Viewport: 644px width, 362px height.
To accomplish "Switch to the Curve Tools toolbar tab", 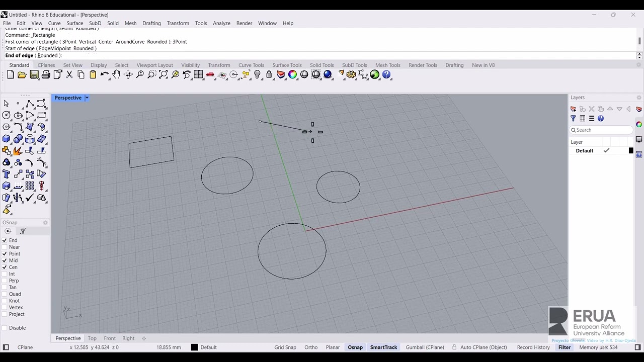I will (251, 65).
